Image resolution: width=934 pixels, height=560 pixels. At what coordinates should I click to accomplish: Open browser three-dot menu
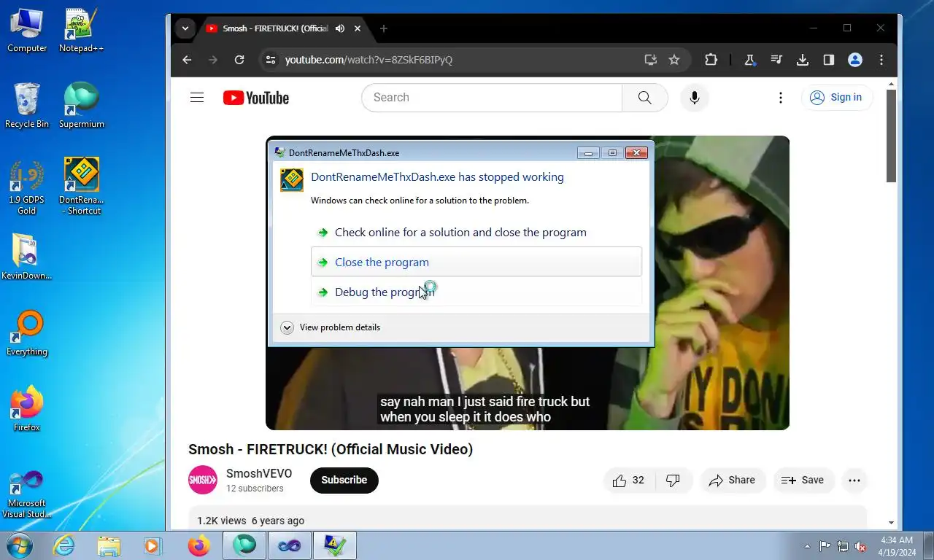coord(881,60)
